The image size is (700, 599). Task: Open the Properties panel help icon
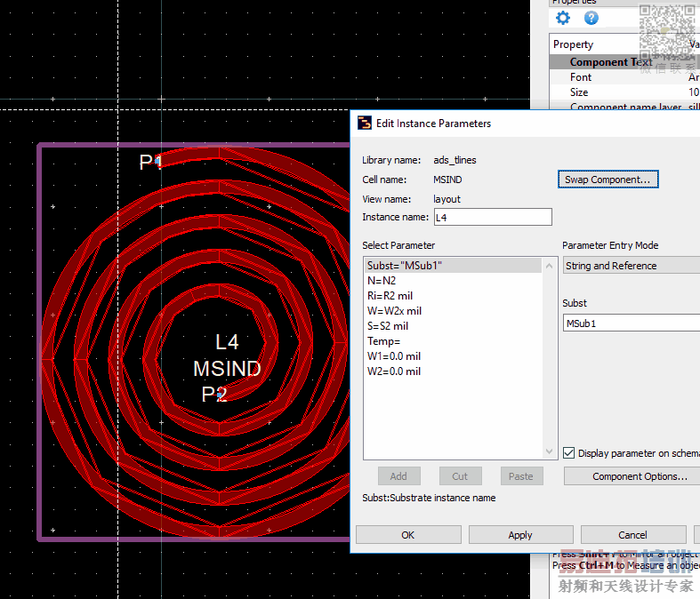[x=591, y=18]
